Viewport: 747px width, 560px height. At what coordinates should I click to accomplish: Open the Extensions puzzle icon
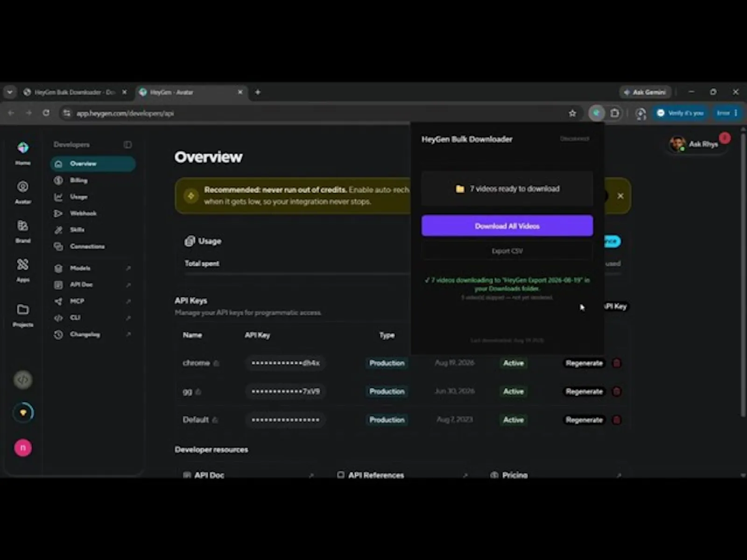[615, 113]
